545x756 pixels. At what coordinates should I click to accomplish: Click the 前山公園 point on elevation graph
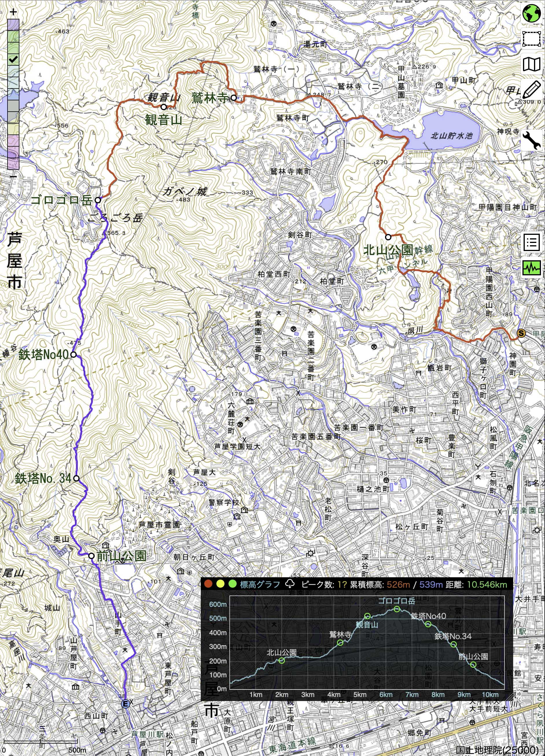point(473,664)
